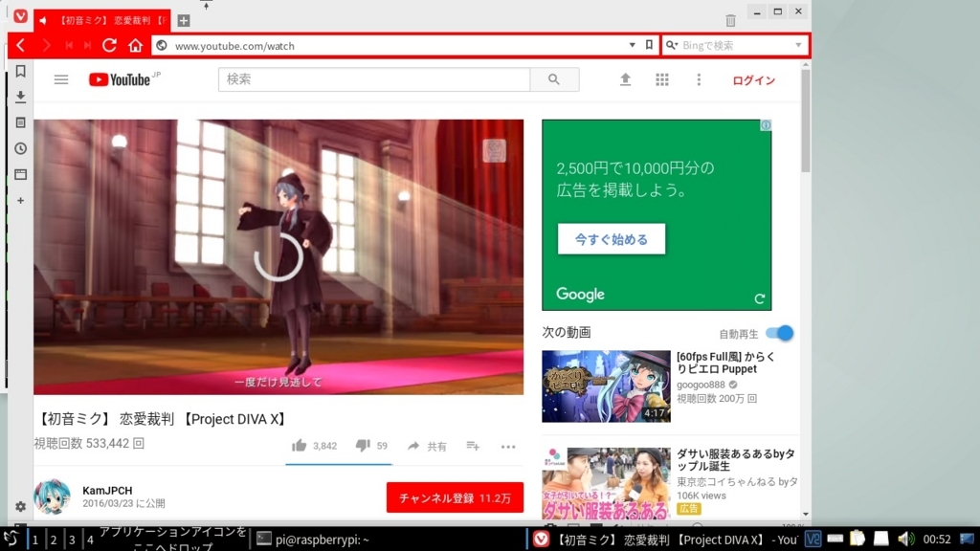Screen dimensions: 980x551
Task: Click the 今すぐ始める ad button
Action: 612,239
